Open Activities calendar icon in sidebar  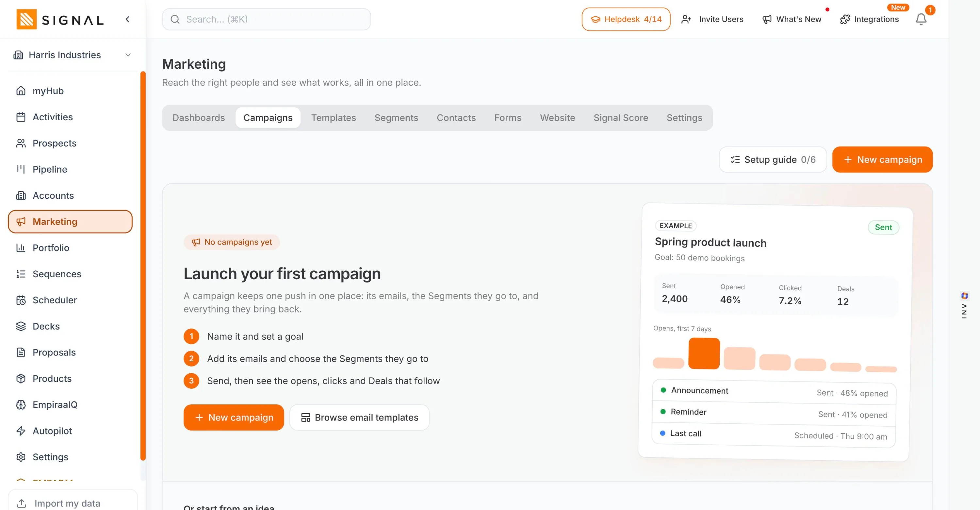(x=21, y=117)
